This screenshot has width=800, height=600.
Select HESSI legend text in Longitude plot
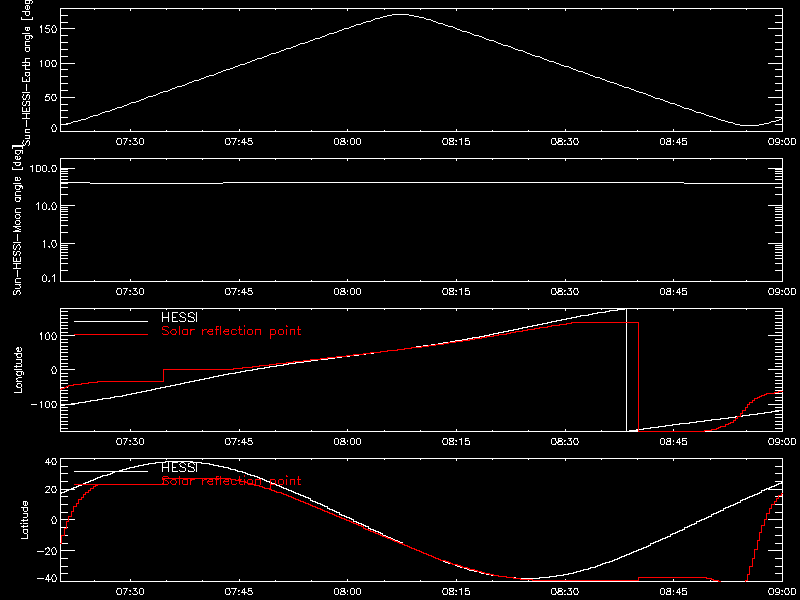pyautogui.click(x=179, y=318)
